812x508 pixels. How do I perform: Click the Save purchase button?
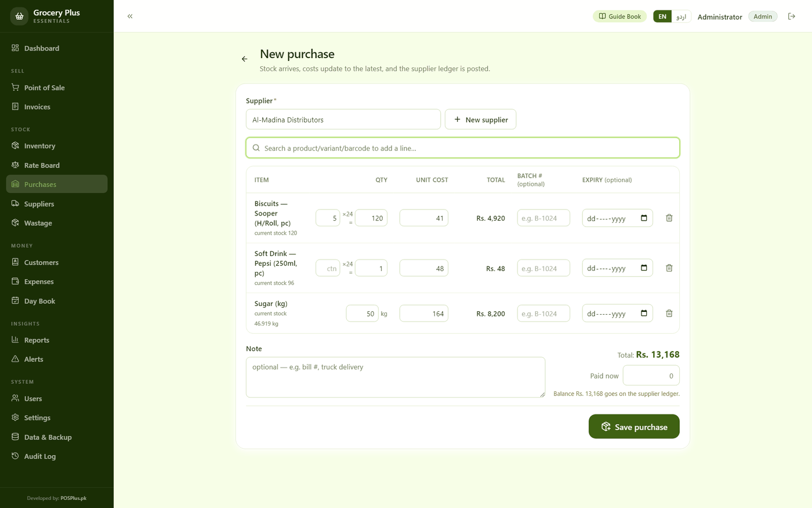[634, 427]
